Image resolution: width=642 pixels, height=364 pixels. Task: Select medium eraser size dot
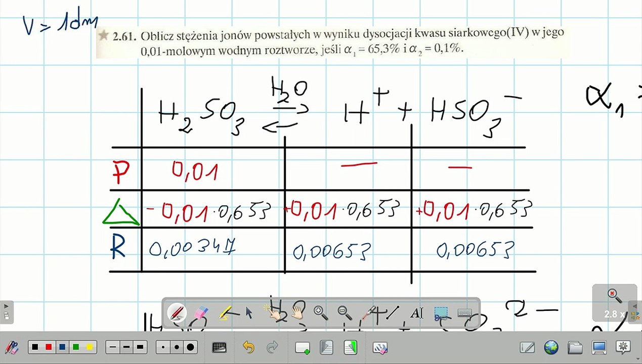click(x=177, y=347)
